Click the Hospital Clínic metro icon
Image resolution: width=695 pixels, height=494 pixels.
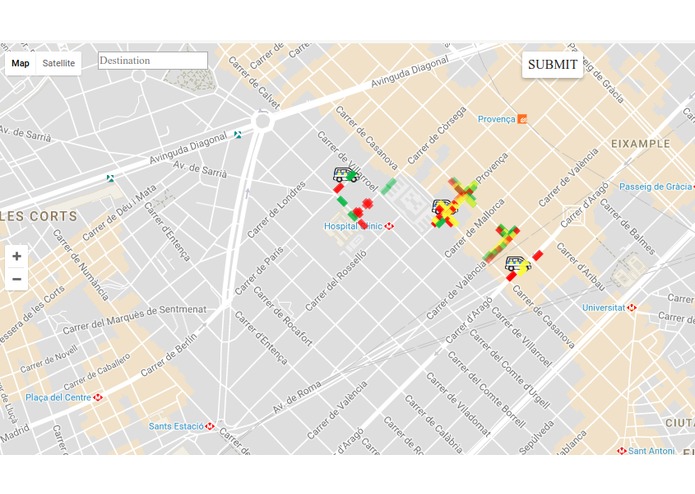(389, 226)
